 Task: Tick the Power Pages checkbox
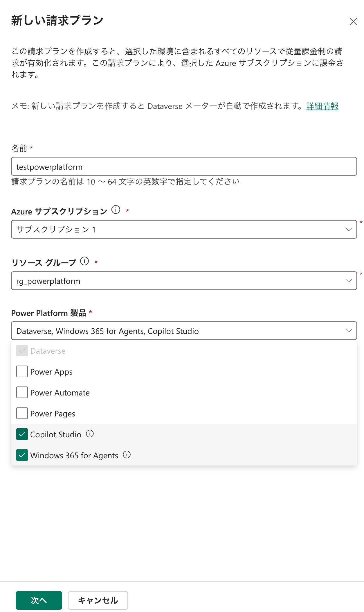click(22, 413)
